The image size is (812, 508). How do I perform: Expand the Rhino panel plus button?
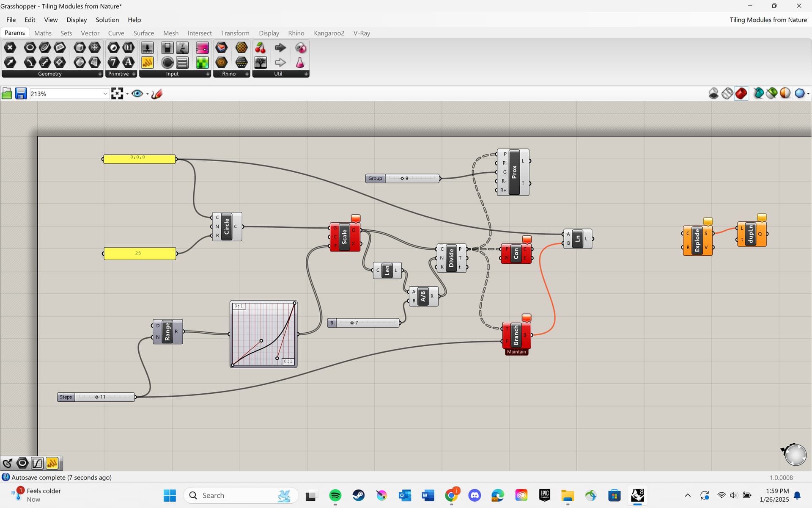point(247,74)
